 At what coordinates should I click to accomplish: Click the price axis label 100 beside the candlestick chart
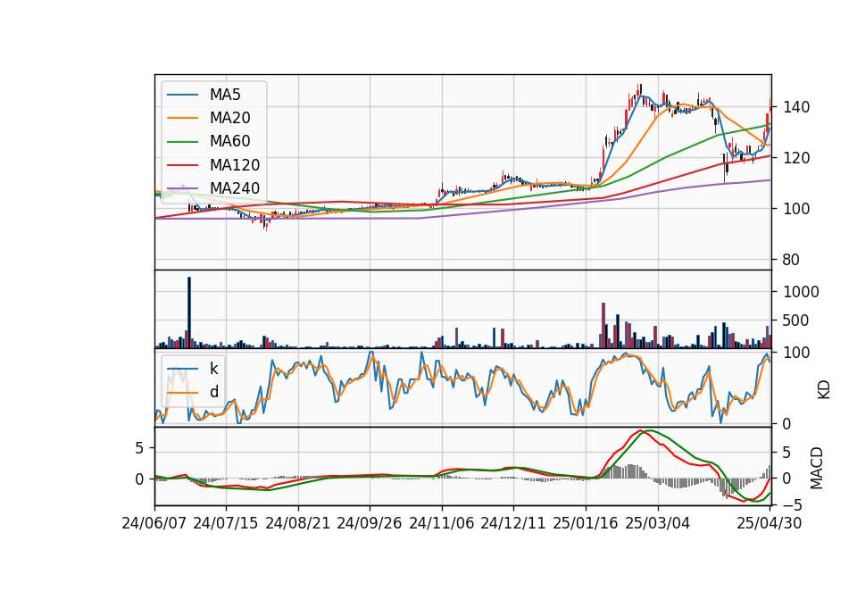point(796,209)
